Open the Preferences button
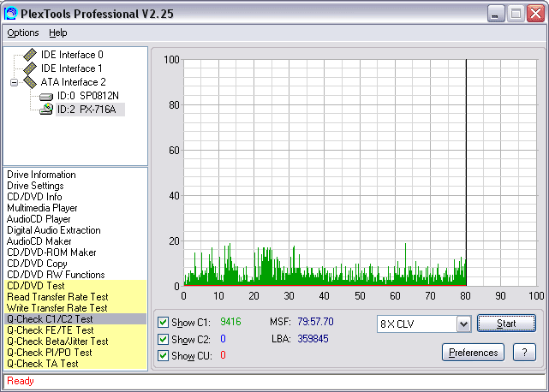The image size is (549, 392). point(473,353)
